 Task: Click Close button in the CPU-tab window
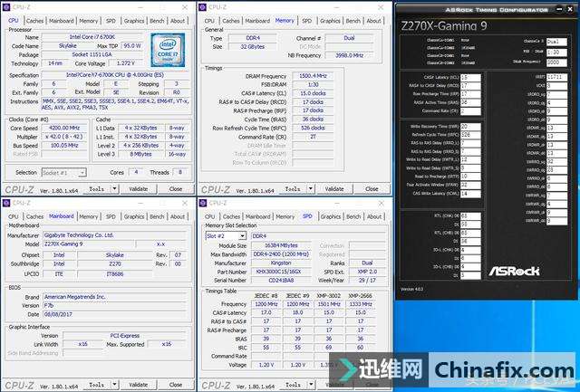coord(176,189)
